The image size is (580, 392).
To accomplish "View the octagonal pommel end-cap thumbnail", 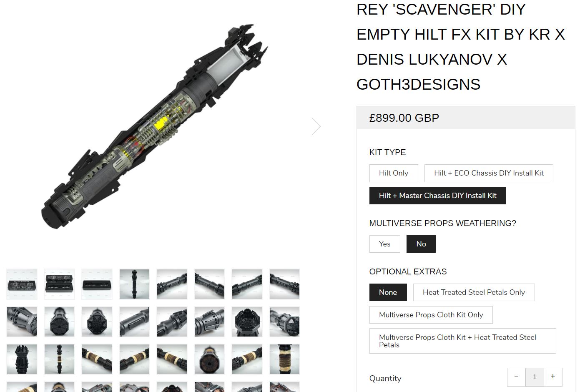I will (x=59, y=322).
